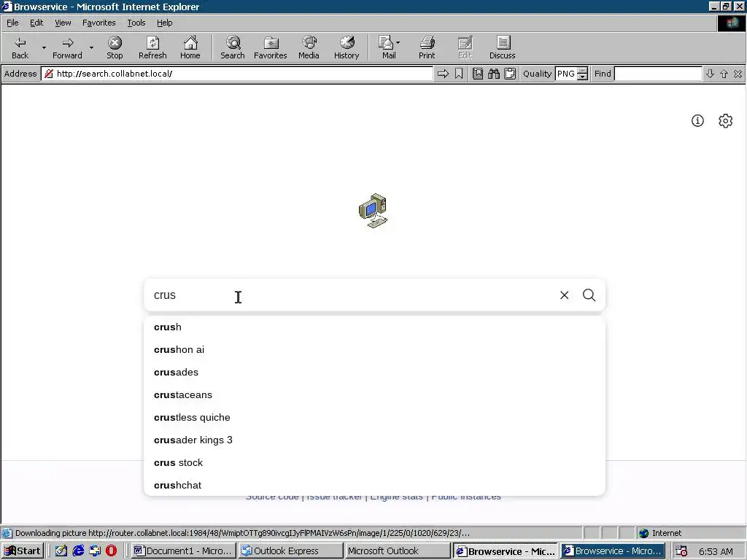The width and height of the screenshot is (747, 560).
Task: Click the binoculars find icon
Action: click(x=494, y=74)
